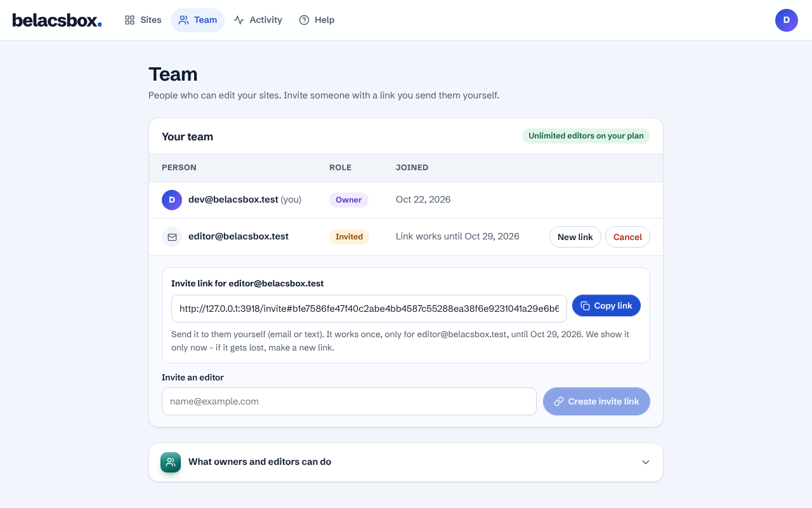
Task: Select editor@belacsbox.test in the table
Action: (239, 236)
